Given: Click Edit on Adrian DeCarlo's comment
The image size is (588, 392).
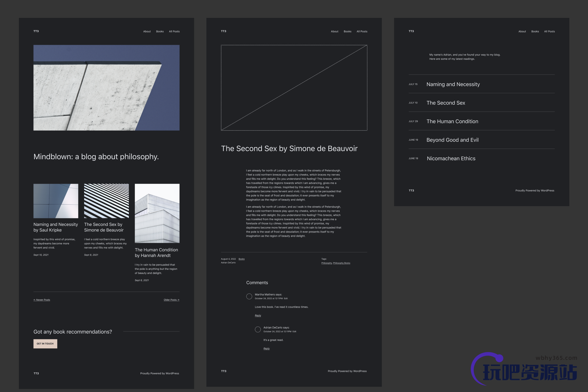Looking at the screenshot, I should click(294, 331).
